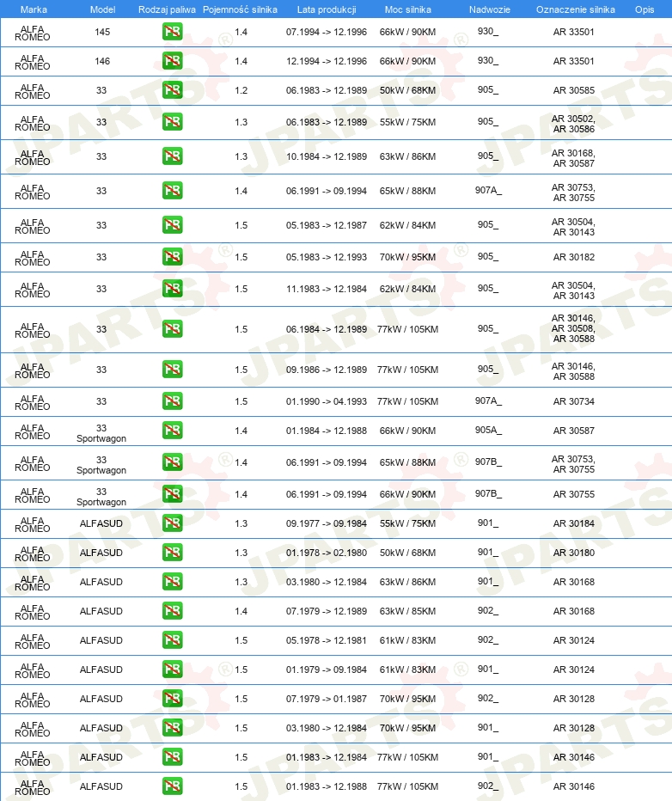This screenshot has height=801, width=672.
Task: Click the Marka column header
Action: pyautogui.click(x=34, y=9)
